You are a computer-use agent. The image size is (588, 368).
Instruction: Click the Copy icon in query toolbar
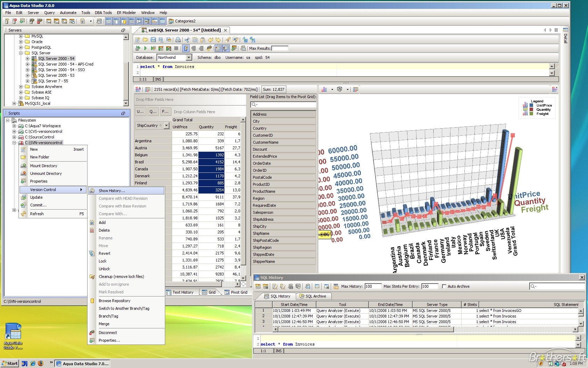click(x=195, y=40)
